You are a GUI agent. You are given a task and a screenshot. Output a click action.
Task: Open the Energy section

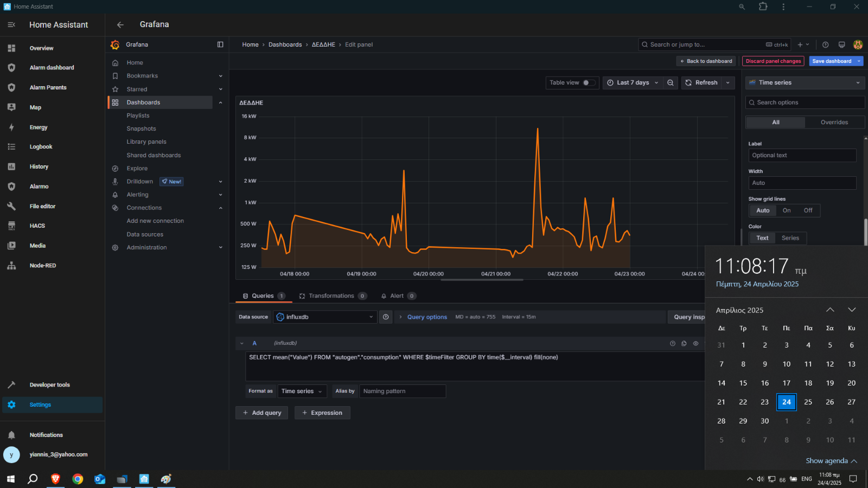pyautogui.click(x=53, y=127)
